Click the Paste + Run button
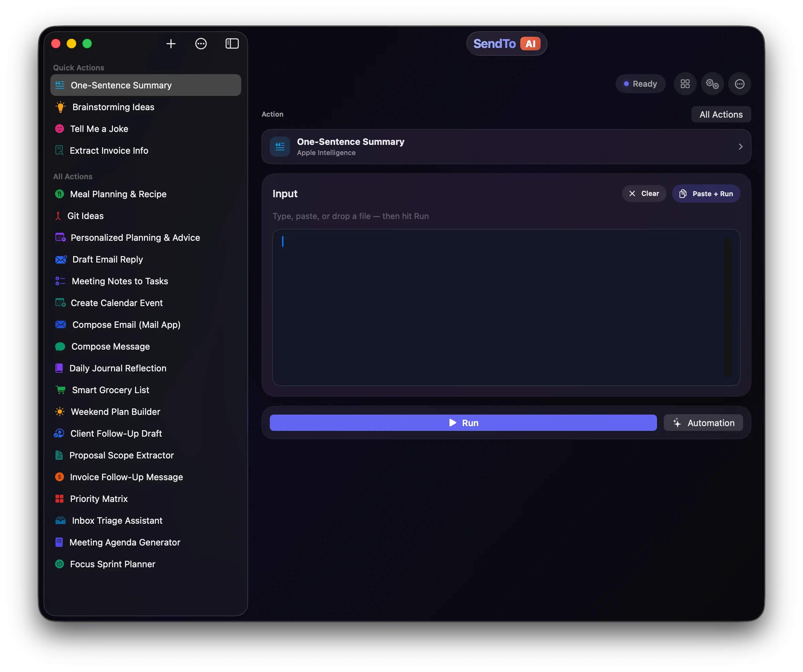This screenshot has height=672, width=803. point(706,194)
